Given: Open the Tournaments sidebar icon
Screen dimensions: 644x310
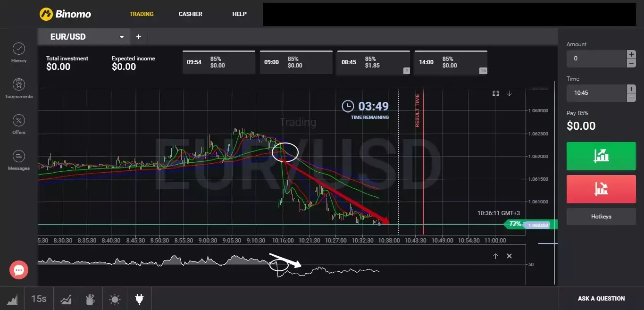Looking at the screenshot, I should coord(19,88).
